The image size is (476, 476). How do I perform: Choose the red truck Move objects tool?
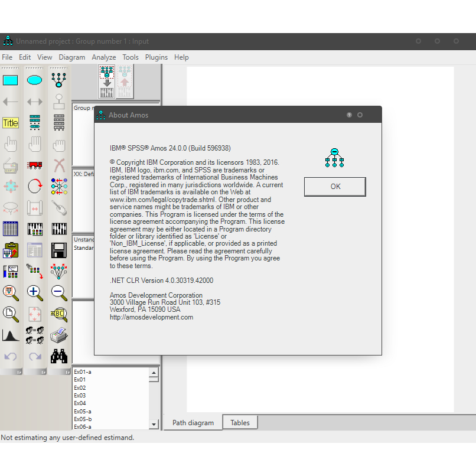click(35, 165)
